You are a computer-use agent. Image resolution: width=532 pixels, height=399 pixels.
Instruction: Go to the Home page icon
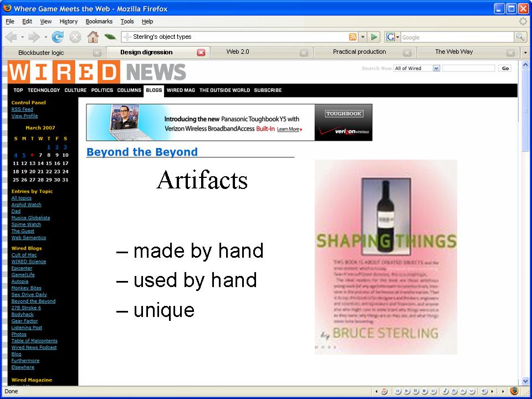(93, 37)
